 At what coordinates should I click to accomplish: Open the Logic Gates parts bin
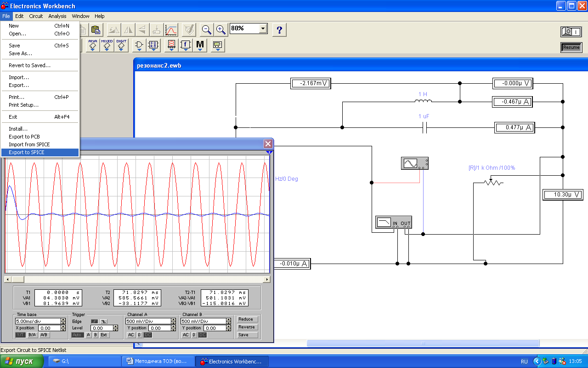click(x=139, y=45)
